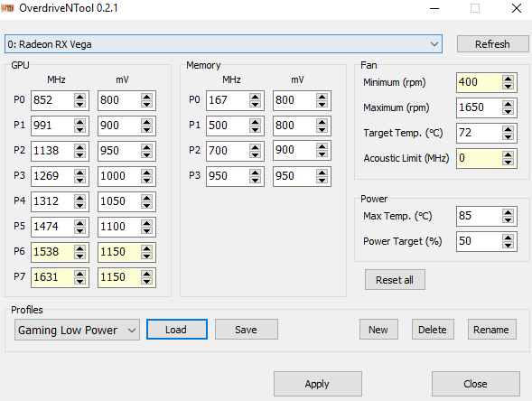Increase Max Temp with up arrow
Viewport: 532px width, 401px height.
(x=509, y=212)
